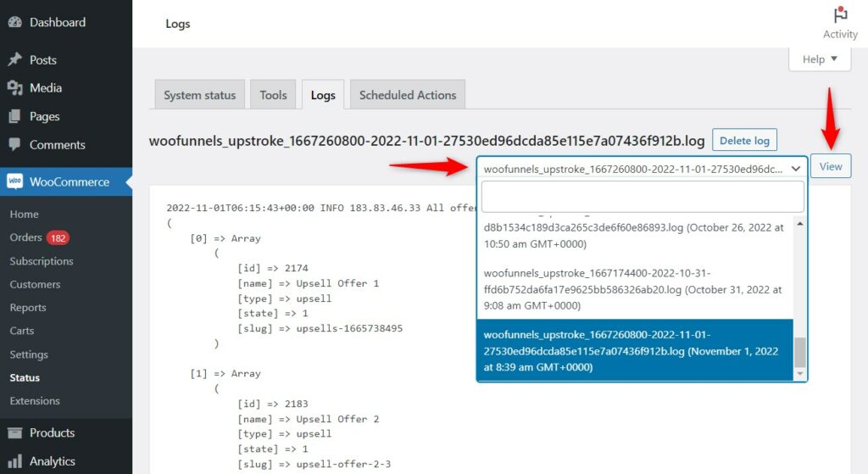Open the Reports submenu link

[28, 308]
